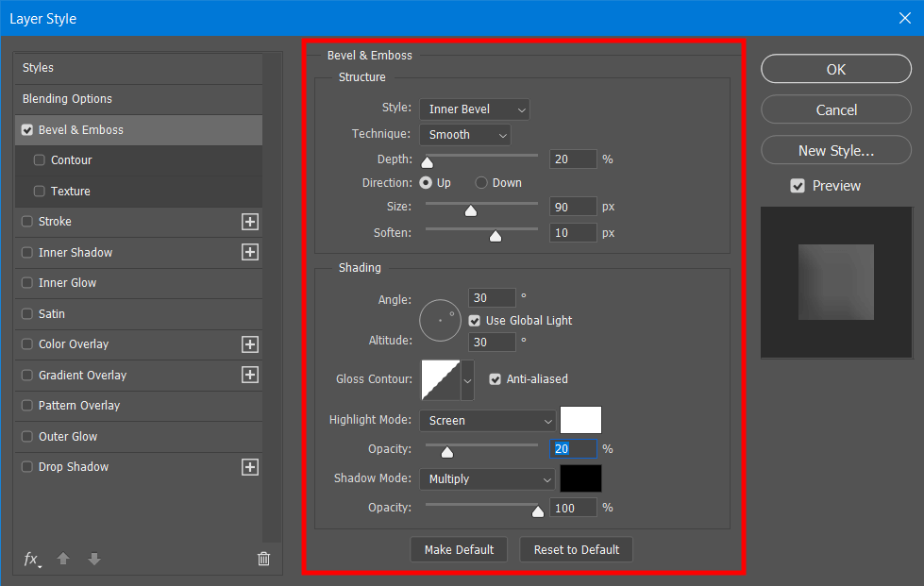Enable the Texture checkbox

pos(40,191)
